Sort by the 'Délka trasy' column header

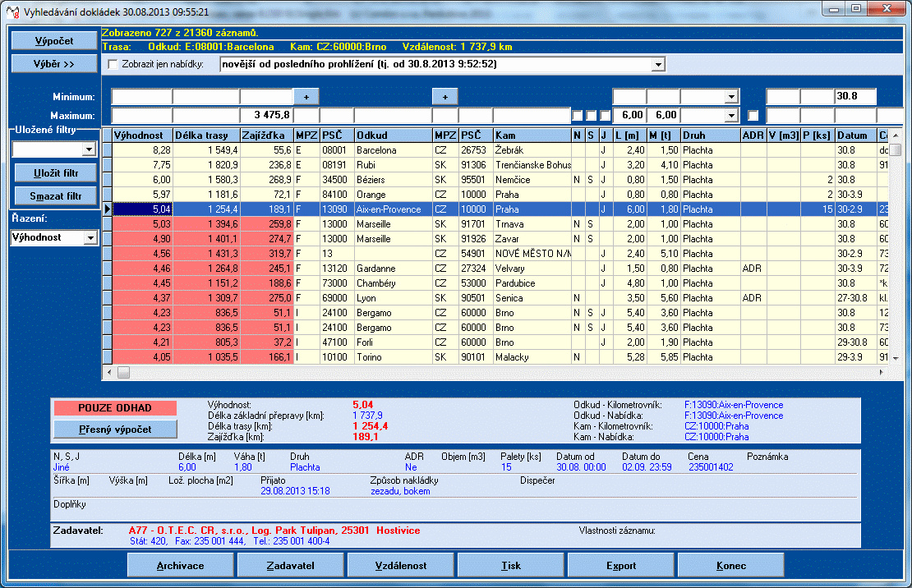[x=205, y=135]
